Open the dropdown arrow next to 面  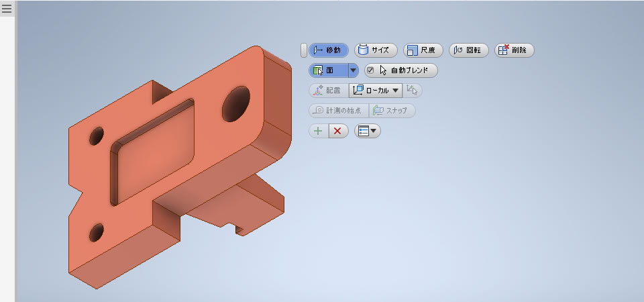click(x=354, y=70)
